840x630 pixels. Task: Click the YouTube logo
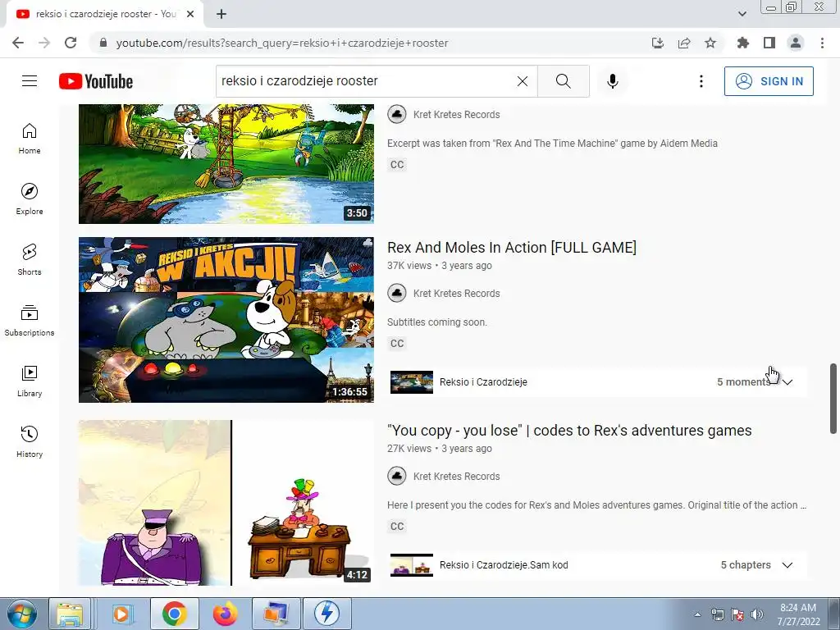(x=96, y=81)
